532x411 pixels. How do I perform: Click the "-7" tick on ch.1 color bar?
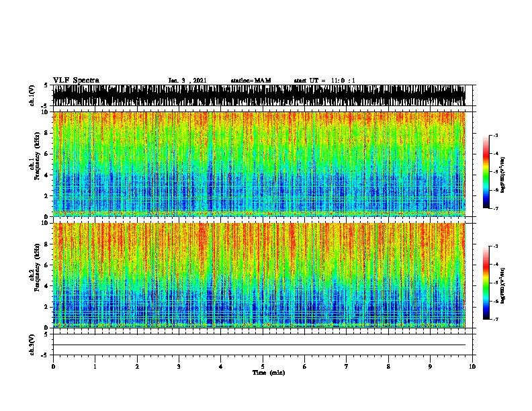495,208
